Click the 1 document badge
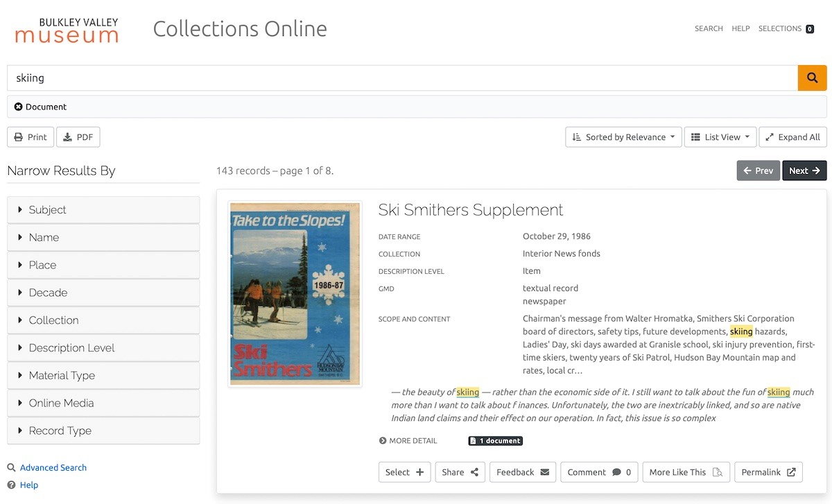This screenshot has height=504, width=832. pyautogui.click(x=495, y=441)
